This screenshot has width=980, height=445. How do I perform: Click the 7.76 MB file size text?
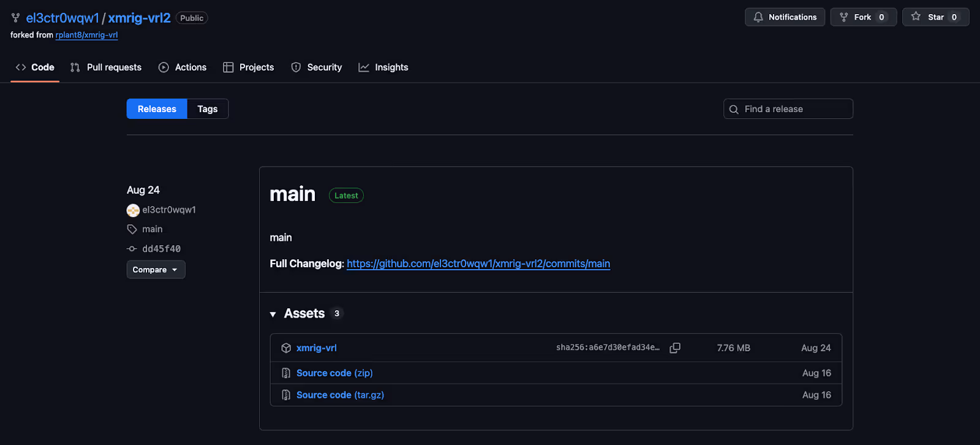click(734, 348)
